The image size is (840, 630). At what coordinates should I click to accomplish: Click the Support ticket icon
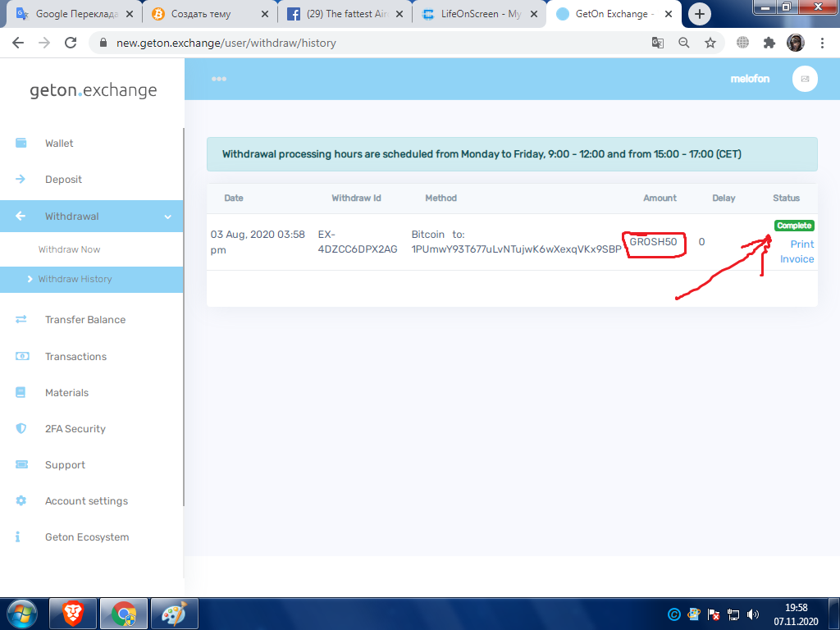[21, 464]
